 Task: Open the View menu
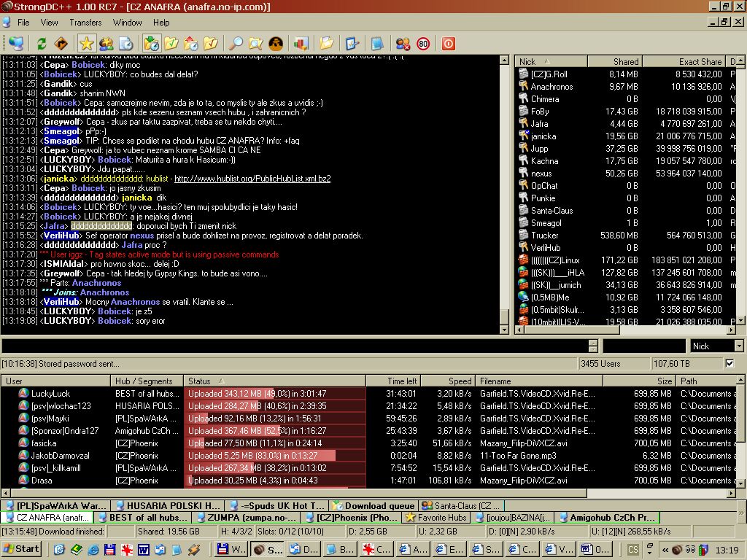coord(49,23)
